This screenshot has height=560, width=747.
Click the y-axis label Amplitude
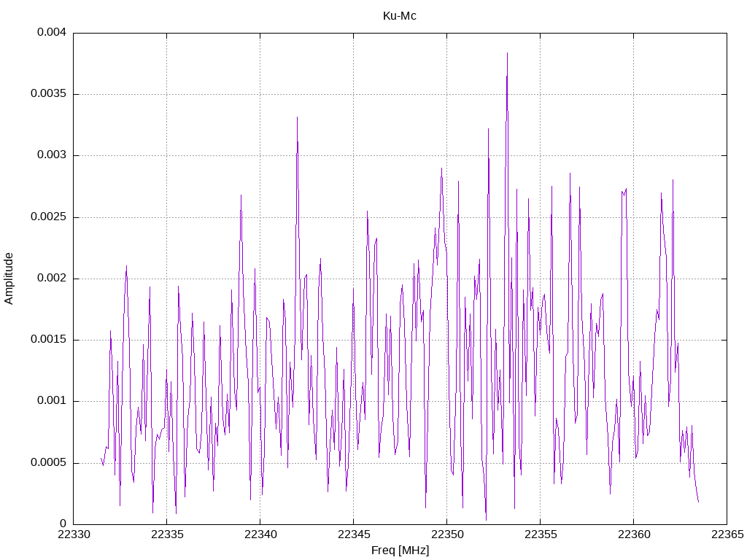(9, 279)
